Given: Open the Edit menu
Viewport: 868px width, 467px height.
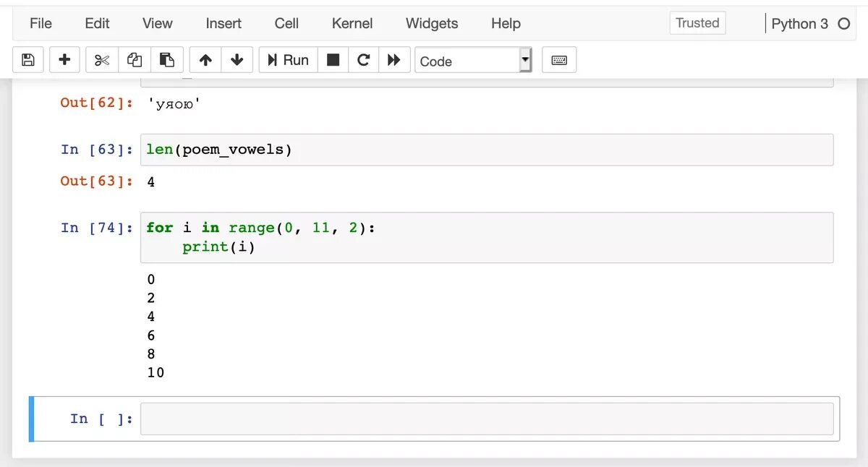Looking at the screenshot, I should click(x=97, y=23).
